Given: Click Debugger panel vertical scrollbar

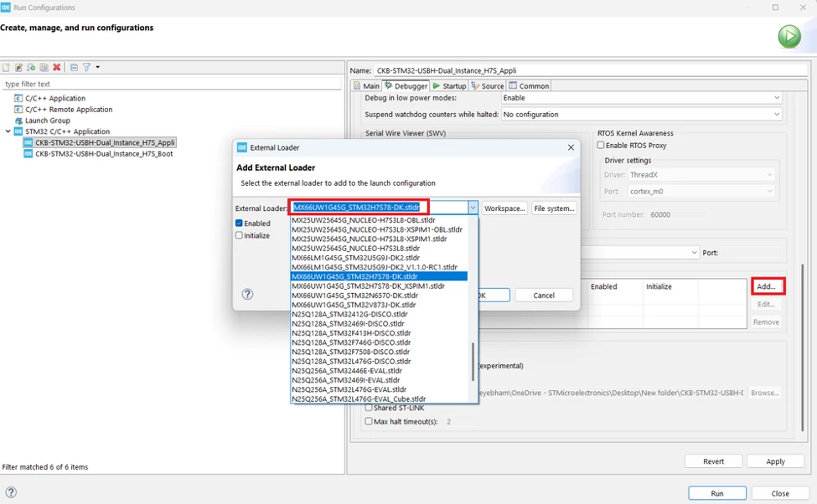Looking at the screenshot, I should click(x=803, y=347).
